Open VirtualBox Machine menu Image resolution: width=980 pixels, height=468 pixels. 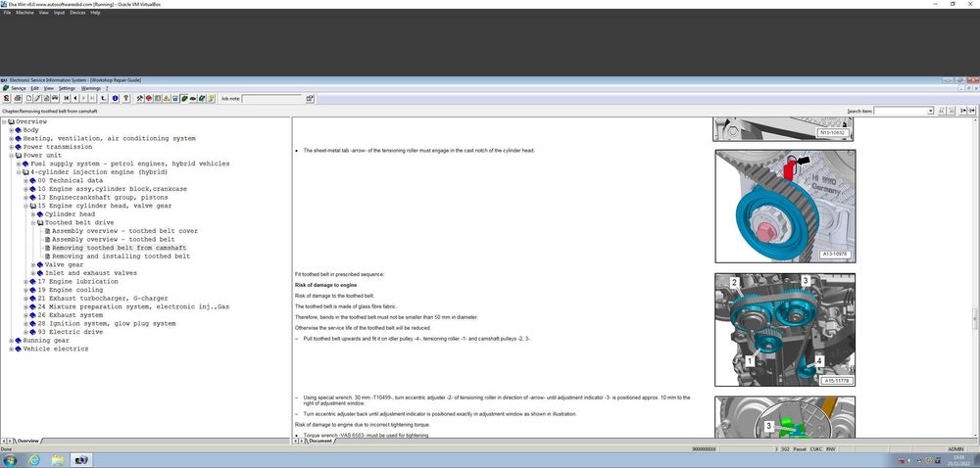click(25, 13)
